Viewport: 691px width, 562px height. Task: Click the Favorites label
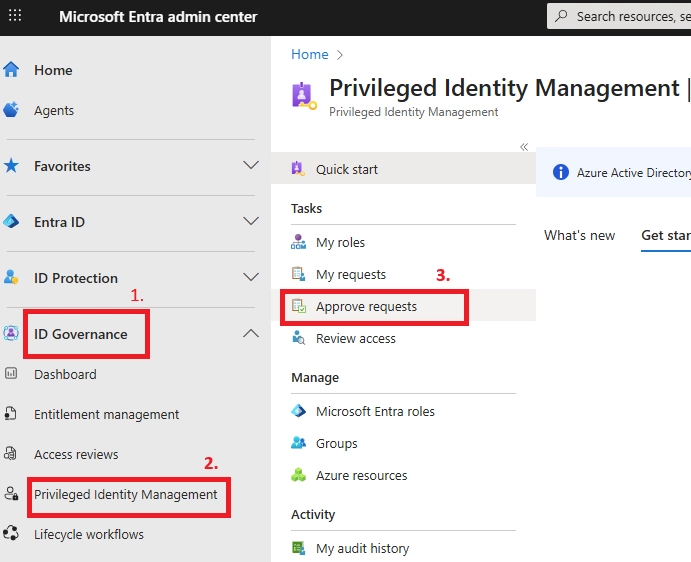(62, 166)
